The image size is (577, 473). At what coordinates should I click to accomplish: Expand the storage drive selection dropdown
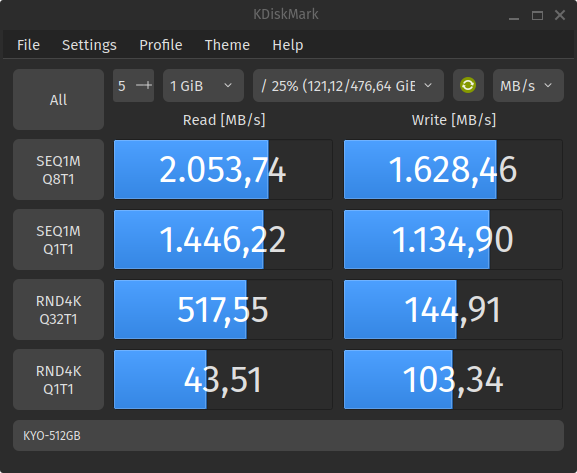point(348,85)
